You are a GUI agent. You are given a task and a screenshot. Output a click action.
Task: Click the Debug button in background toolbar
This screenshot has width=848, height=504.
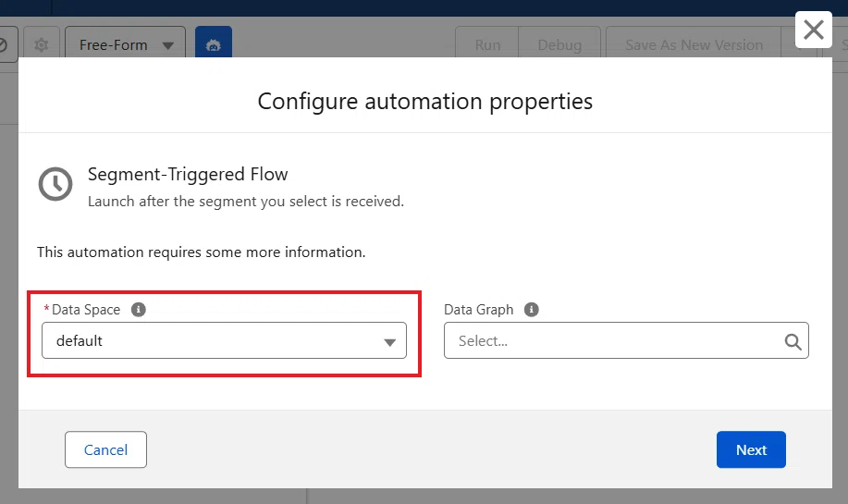559,44
